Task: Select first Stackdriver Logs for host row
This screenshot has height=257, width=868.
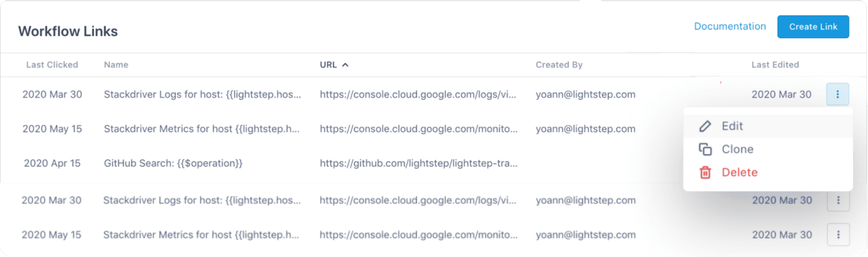Action: pyautogui.click(x=202, y=94)
